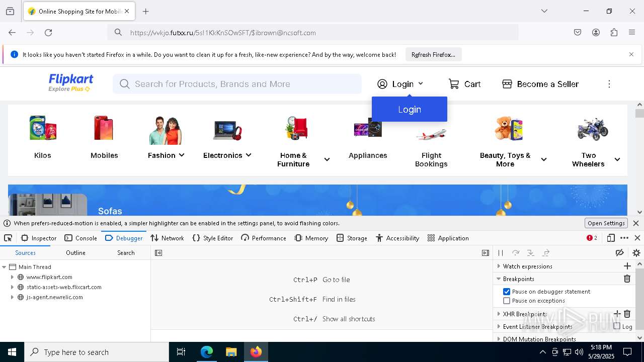Switch to the Inspector tab
Screen dimensions: 644x362
pyautogui.click(x=39, y=238)
